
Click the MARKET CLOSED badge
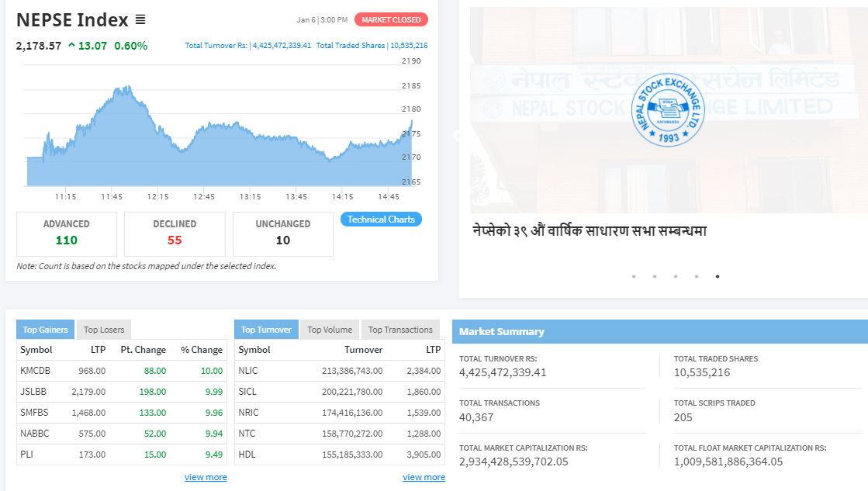(x=391, y=20)
